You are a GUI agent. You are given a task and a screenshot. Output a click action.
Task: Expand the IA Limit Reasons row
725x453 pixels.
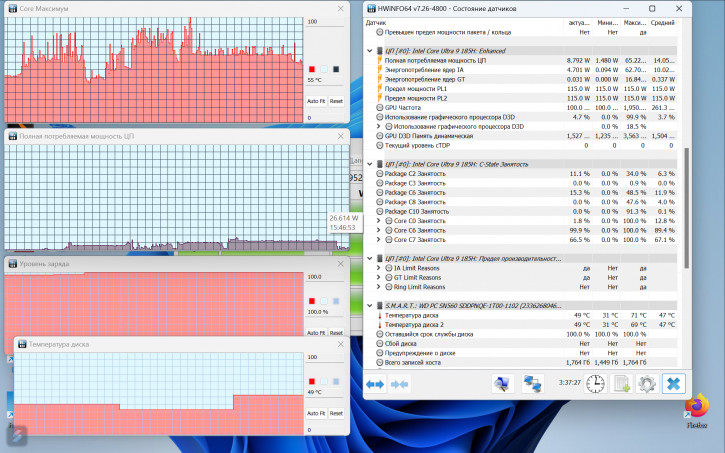[x=379, y=268]
